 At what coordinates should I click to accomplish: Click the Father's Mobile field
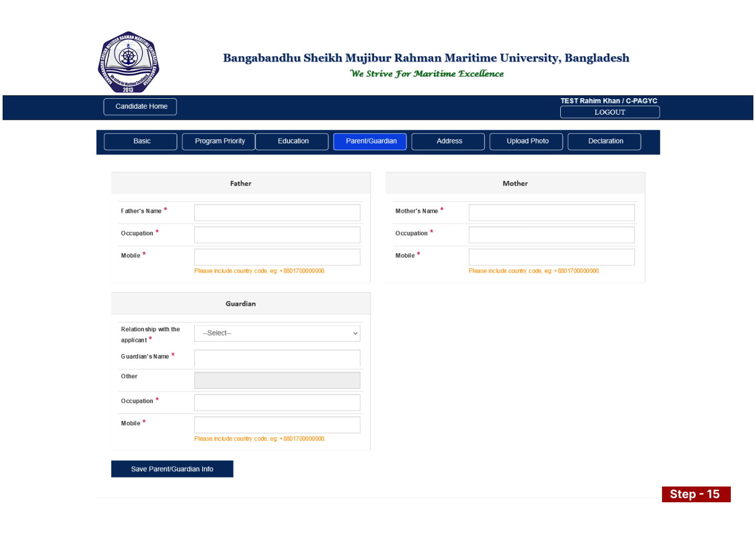pyautogui.click(x=277, y=257)
